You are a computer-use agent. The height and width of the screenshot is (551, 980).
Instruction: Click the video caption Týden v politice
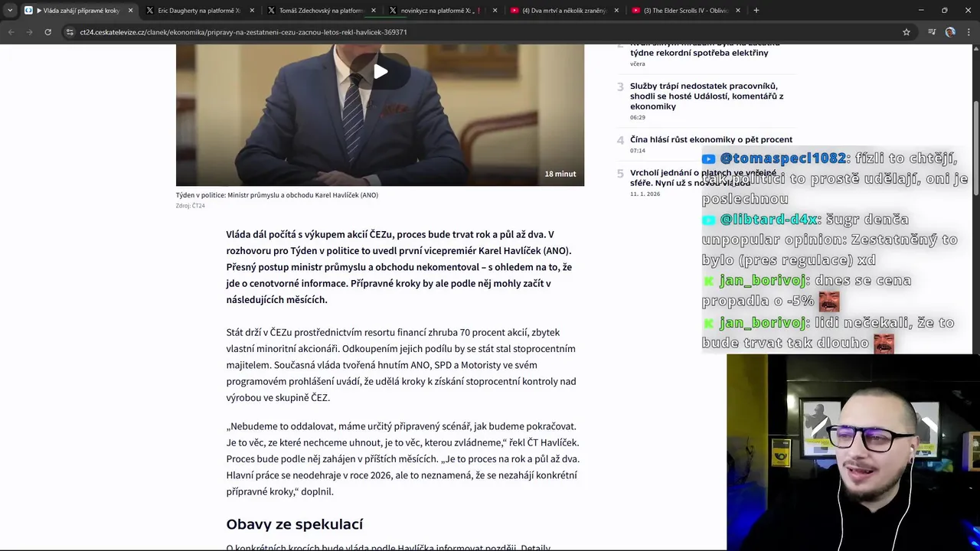277,195
